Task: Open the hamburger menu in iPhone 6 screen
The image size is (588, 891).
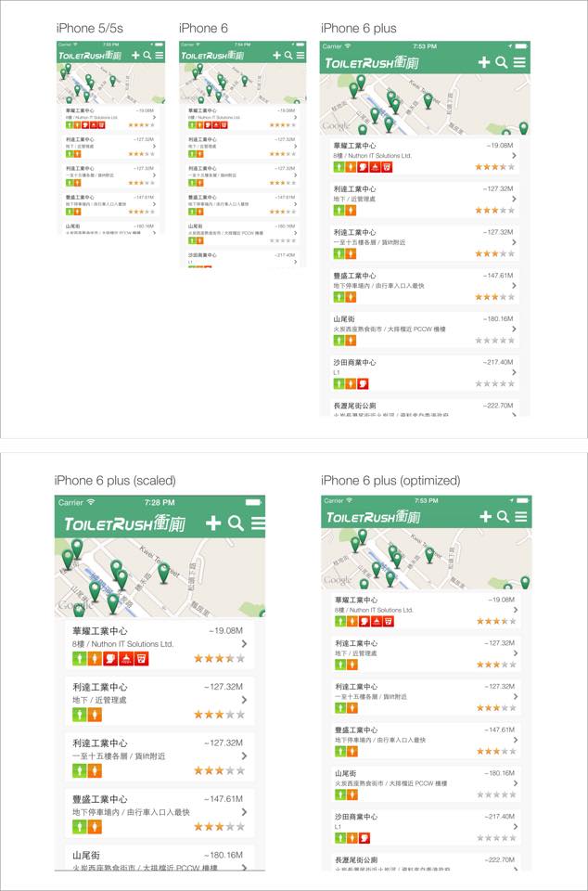Action: (x=300, y=56)
